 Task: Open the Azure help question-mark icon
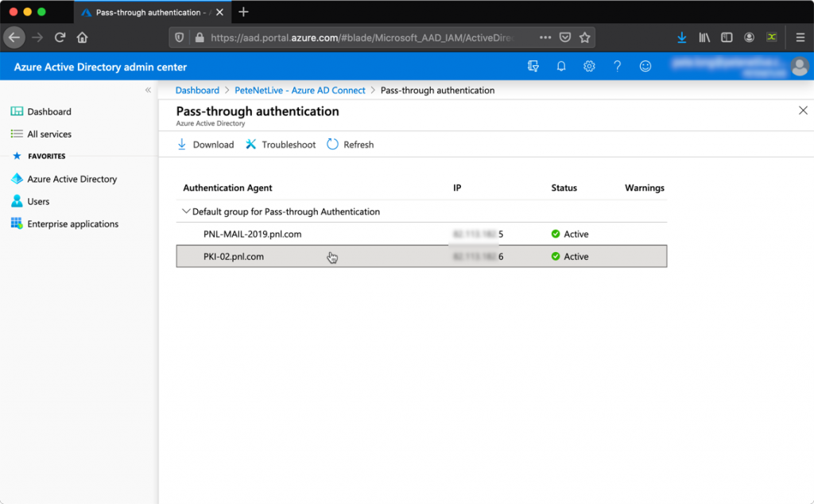pyautogui.click(x=617, y=66)
